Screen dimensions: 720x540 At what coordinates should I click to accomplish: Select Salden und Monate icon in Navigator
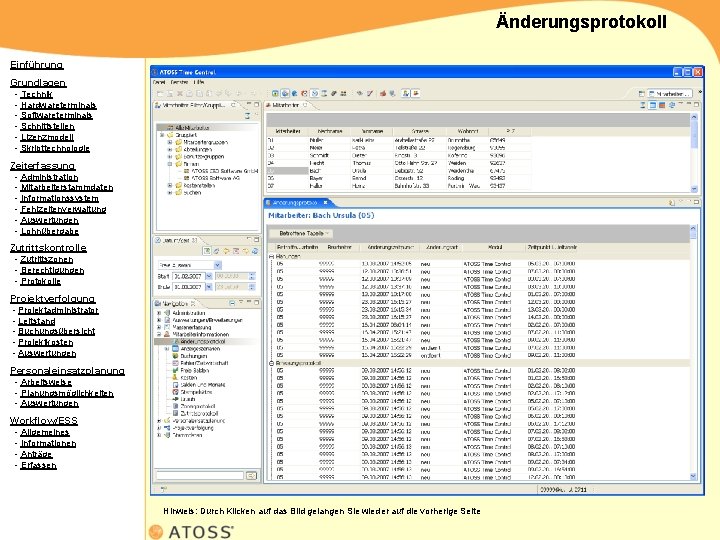pyautogui.click(x=175, y=385)
